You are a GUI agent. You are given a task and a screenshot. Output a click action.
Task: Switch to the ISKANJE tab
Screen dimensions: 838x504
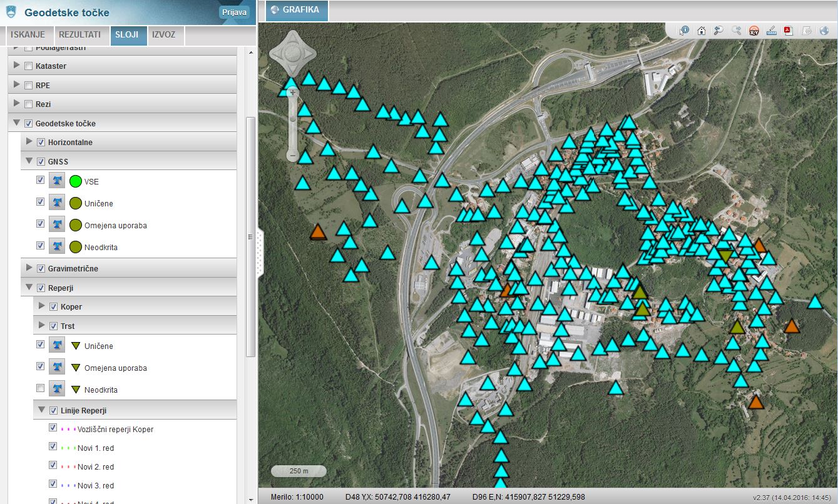(x=29, y=35)
